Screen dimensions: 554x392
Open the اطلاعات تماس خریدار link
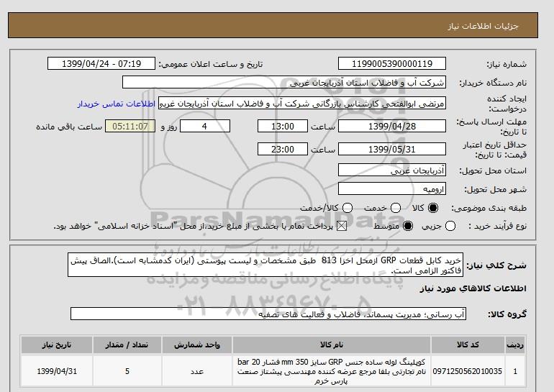click(117, 104)
